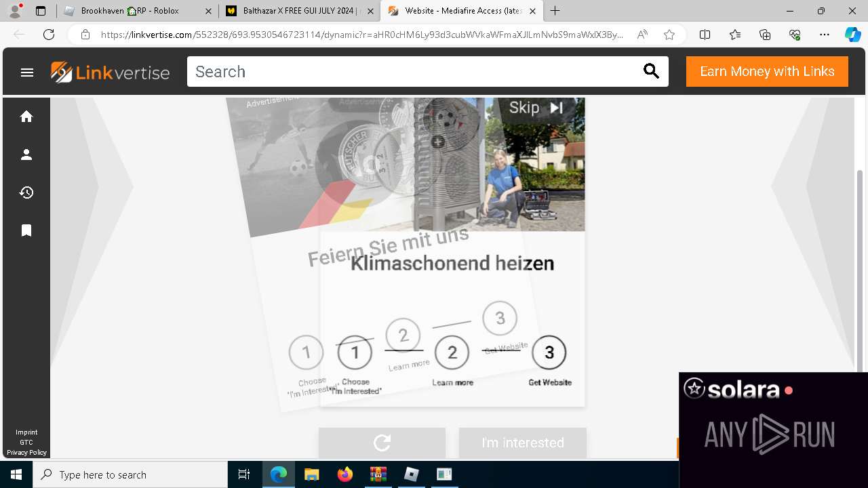
Task: Click the read aloud icon
Action: pyautogui.click(x=642, y=35)
